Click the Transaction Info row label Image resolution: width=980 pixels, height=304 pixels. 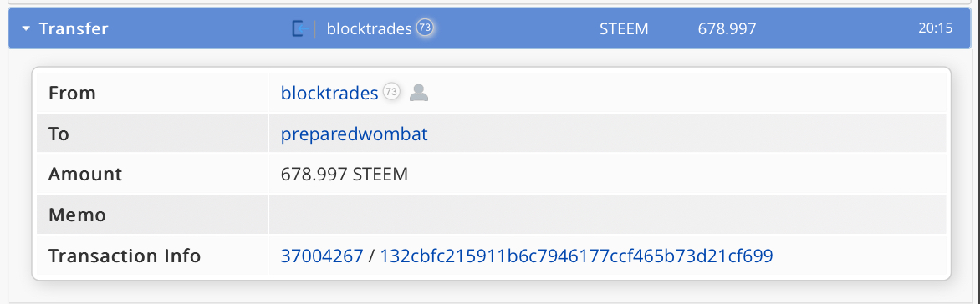(125, 256)
